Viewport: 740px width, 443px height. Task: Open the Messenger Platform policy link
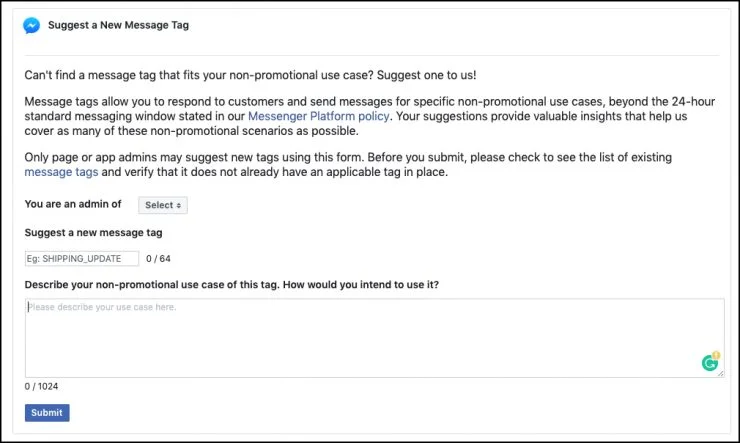click(x=318, y=115)
